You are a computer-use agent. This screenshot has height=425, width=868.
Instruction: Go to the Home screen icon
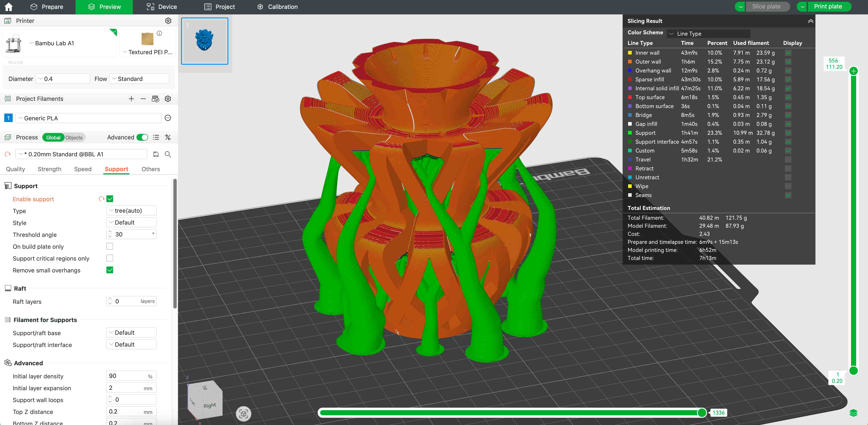point(8,7)
